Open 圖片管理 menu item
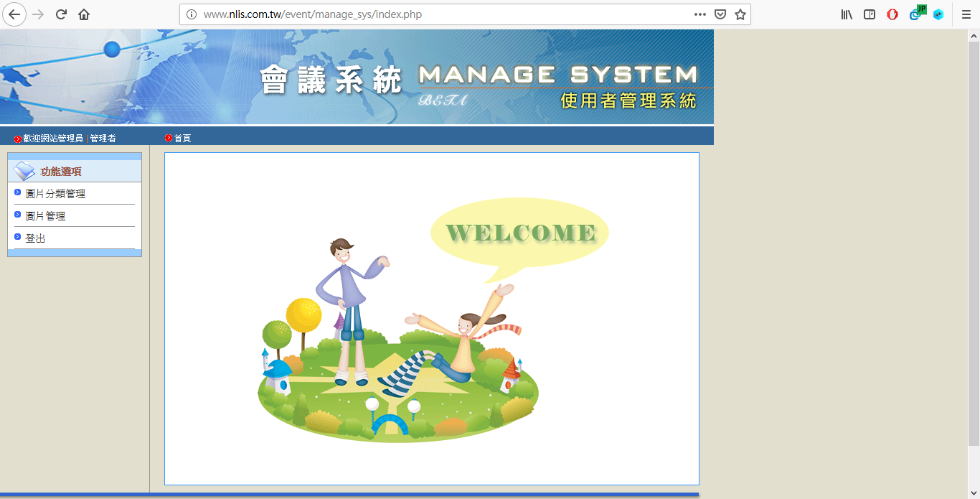This screenshot has width=980, height=499. coord(45,216)
